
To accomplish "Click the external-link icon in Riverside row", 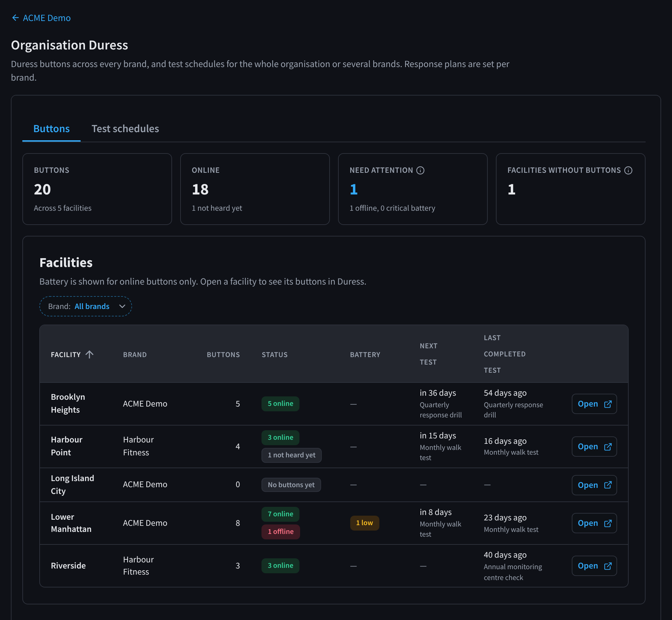I will click(608, 566).
